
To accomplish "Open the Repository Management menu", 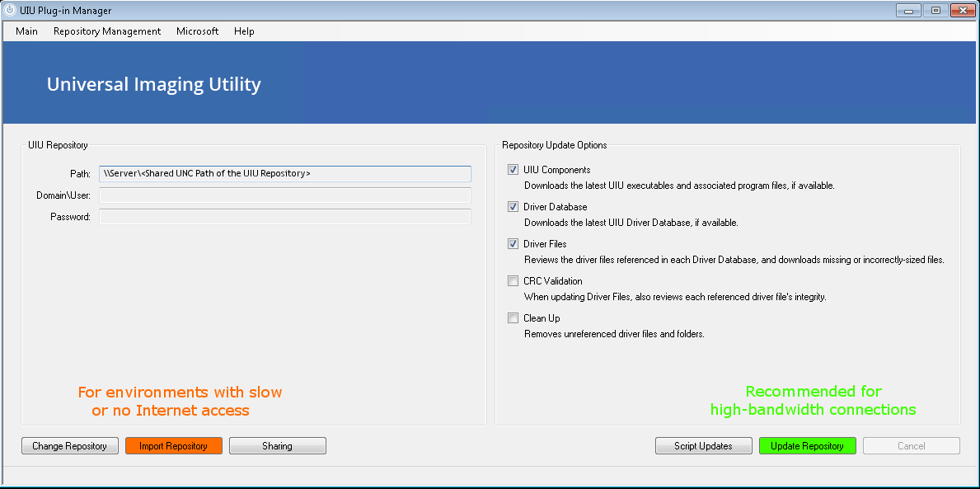I will coord(107,31).
